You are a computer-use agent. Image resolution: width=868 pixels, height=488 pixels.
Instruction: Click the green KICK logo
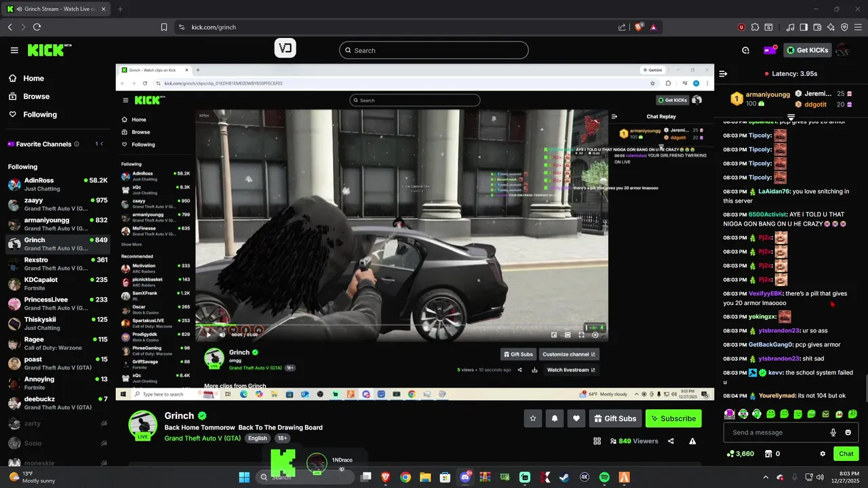49,50
